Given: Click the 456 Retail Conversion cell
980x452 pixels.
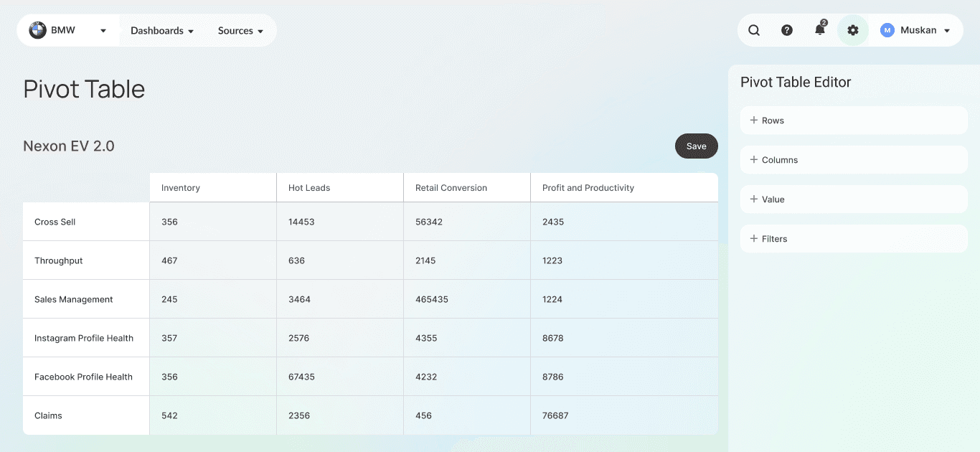Looking at the screenshot, I should click(467, 415).
